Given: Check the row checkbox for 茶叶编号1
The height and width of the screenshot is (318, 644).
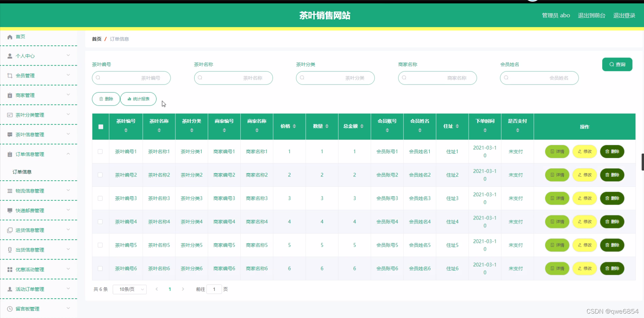Looking at the screenshot, I should point(100,152).
